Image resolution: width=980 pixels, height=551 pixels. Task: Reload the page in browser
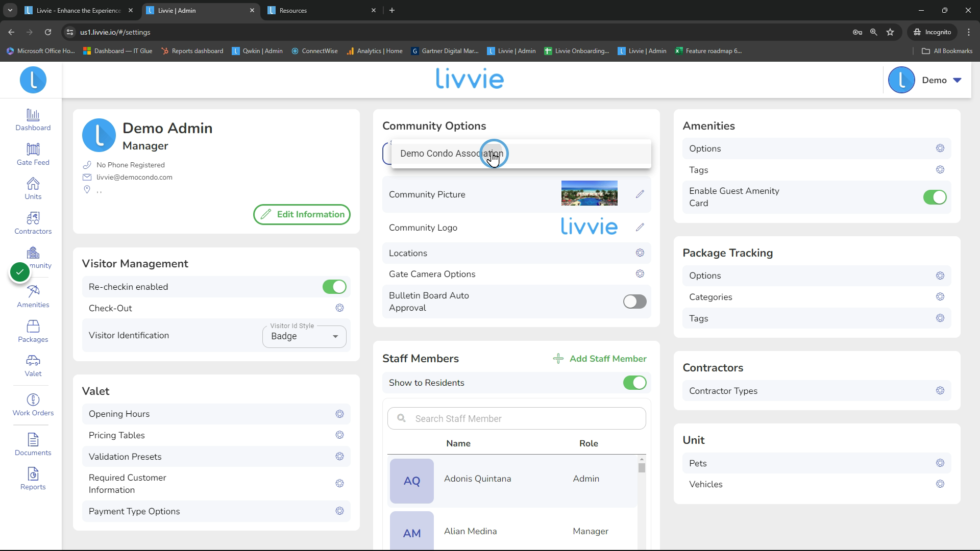tap(48, 32)
